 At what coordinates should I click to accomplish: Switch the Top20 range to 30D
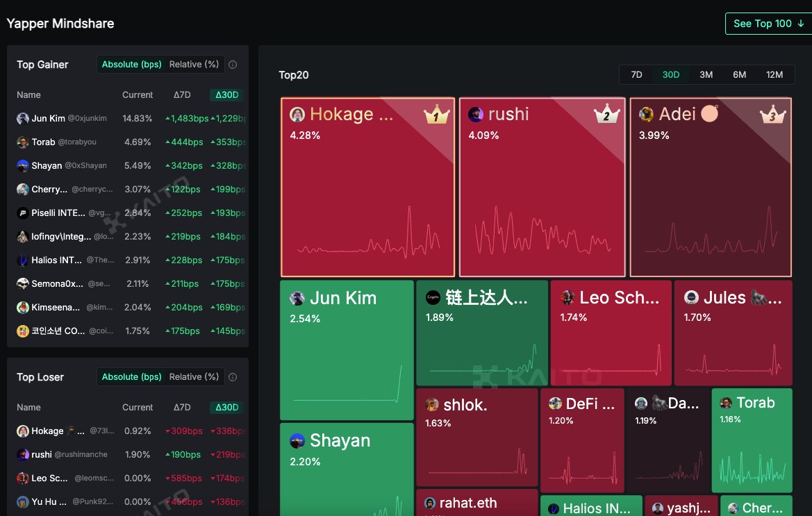(x=670, y=74)
